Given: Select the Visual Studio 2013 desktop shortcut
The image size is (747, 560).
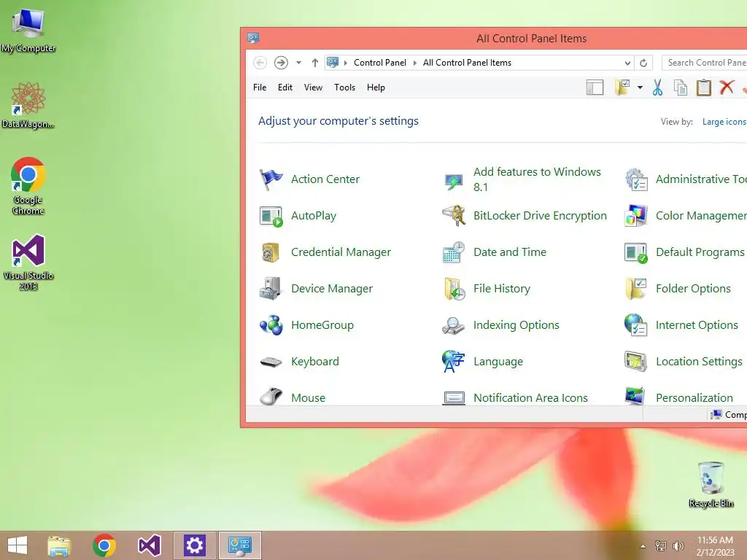Looking at the screenshot, I should pyautogui.click(x=28, y=262).
